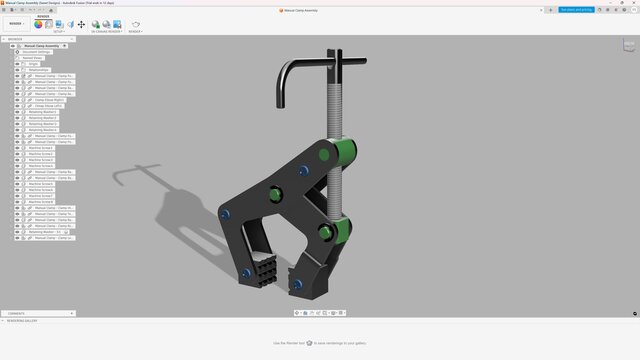Open the help icon near profile
This screenshot has height=360, width=640.
[x=624, y=10]
